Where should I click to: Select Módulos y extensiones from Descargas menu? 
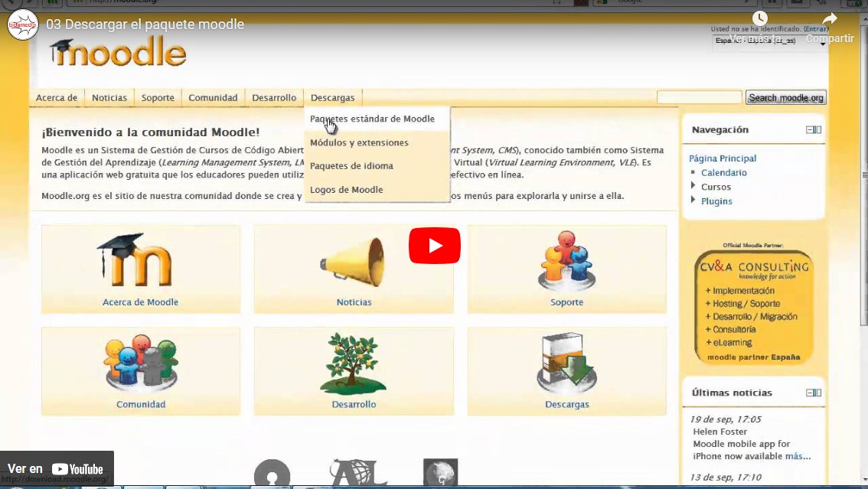[359, 143]
